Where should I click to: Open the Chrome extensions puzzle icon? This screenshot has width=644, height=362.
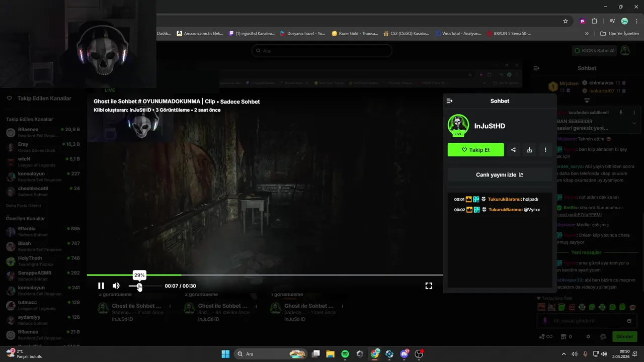[x=595, y=21]
